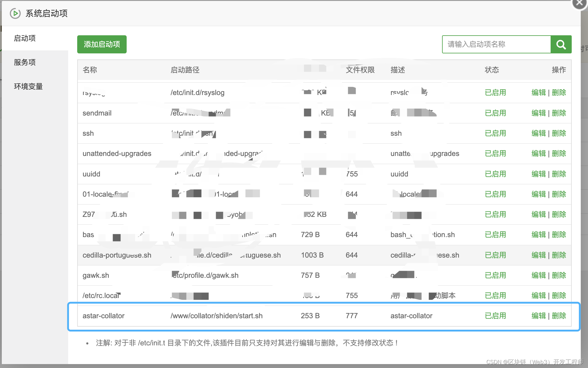
Task: Select the astar-collator table row name
Action: pos(103,316)
